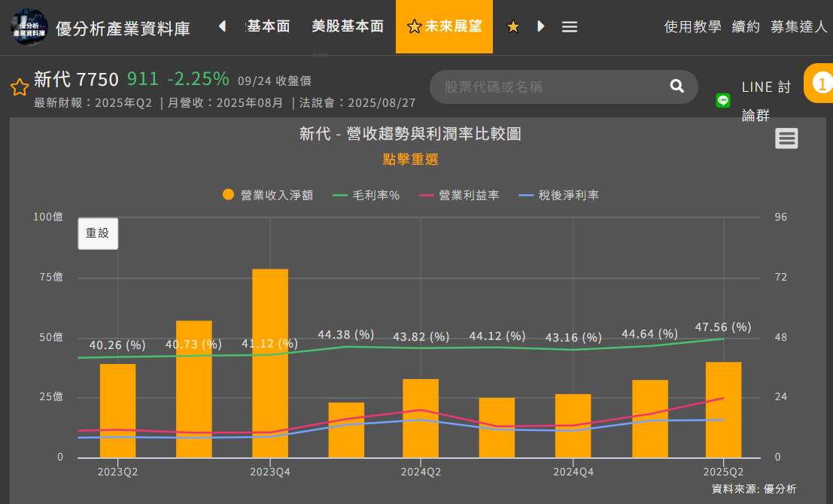Open the green LINE icon
This screenshot has width=833, height=504.
[x=723, y=100]
